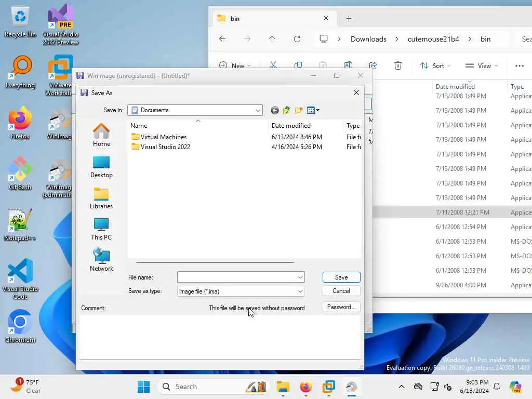532x399 pixels.
Task: Go up one folder in File Explorer
Action: 272,39
